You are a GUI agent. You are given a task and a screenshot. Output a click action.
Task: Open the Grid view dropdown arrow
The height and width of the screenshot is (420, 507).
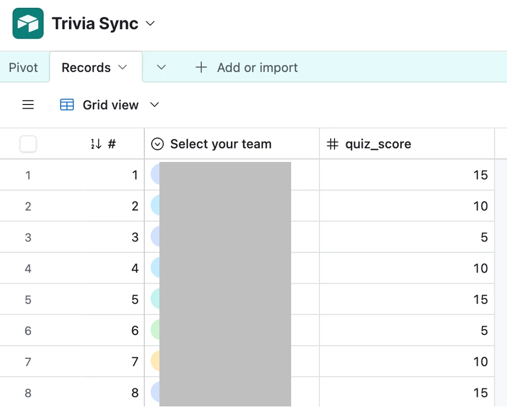coord(154,105)
